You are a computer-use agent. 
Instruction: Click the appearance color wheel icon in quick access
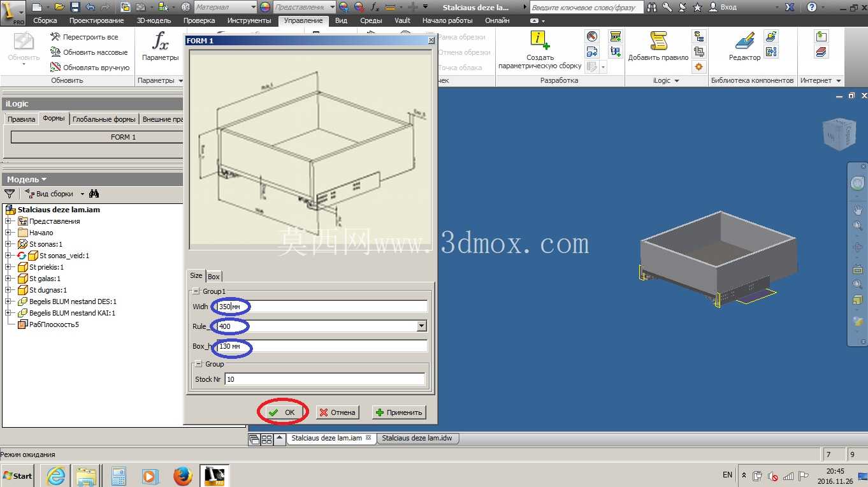tap(264, 7)
